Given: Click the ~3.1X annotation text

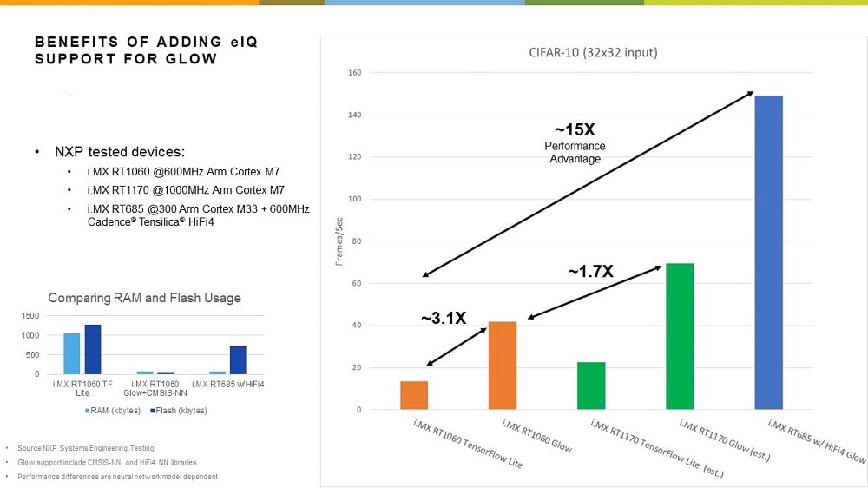Looking at the screenshot, I should click(444, 319).
